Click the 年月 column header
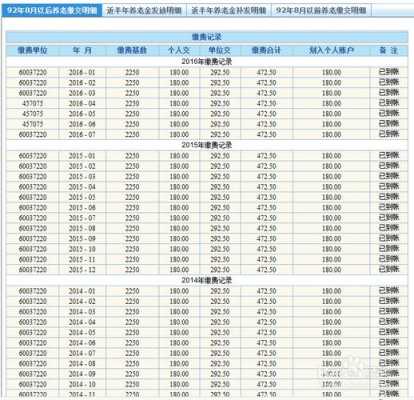 (x=82, y=50)
